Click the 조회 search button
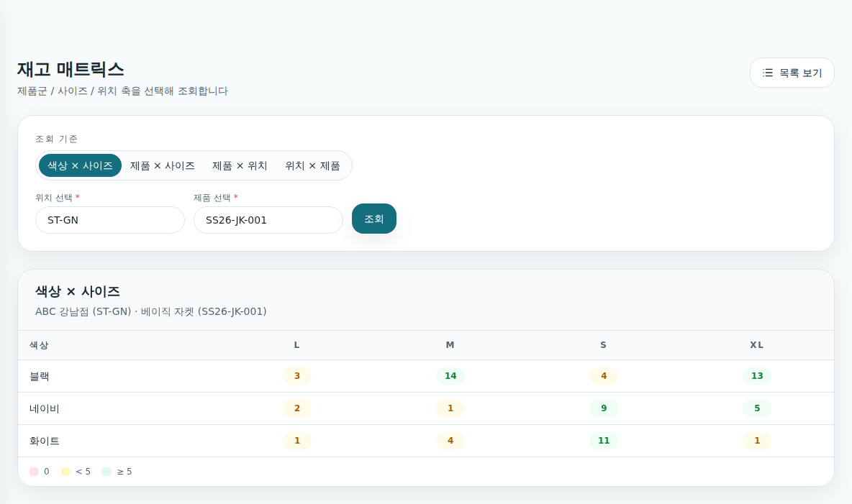Image resolution: width=852 pixels, height=504 pixels. [374, 219]
